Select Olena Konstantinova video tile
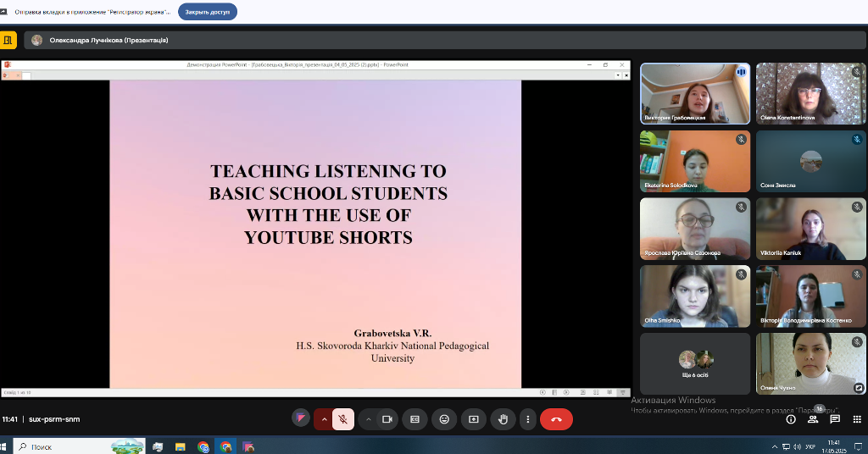The image size is (868, 454). [810, 93]
